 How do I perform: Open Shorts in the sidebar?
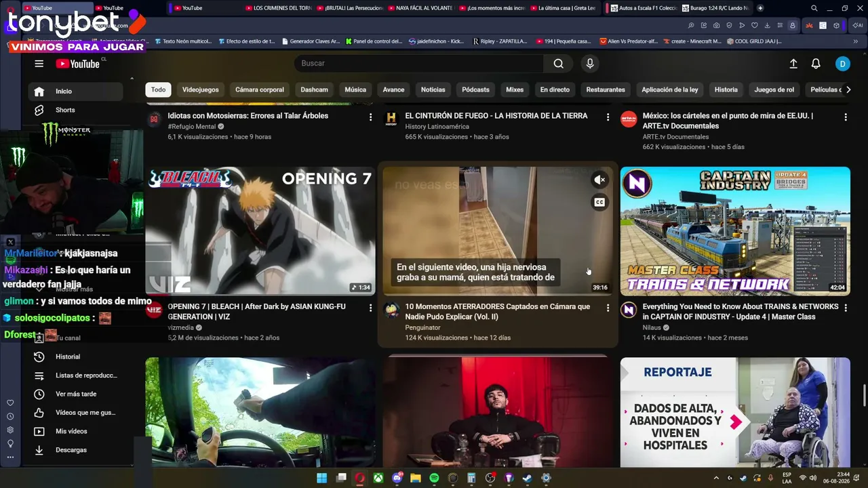pos(75,110)
